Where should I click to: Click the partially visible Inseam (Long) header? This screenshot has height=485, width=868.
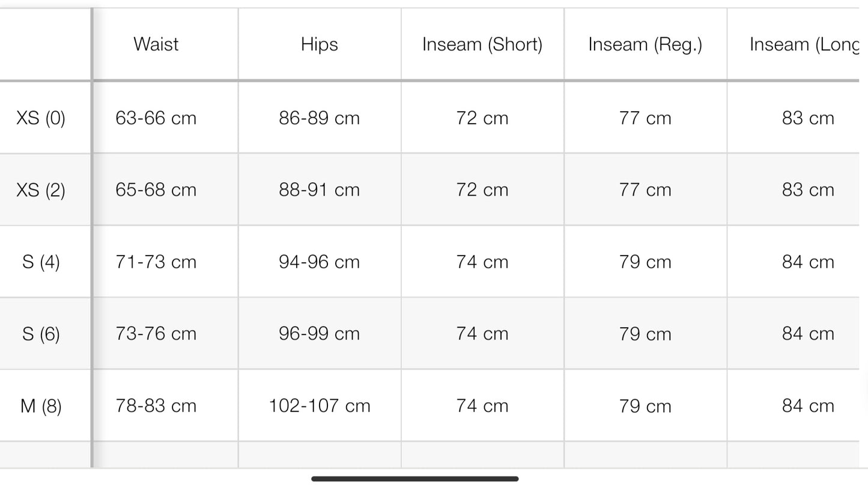[x=804, y=44]
